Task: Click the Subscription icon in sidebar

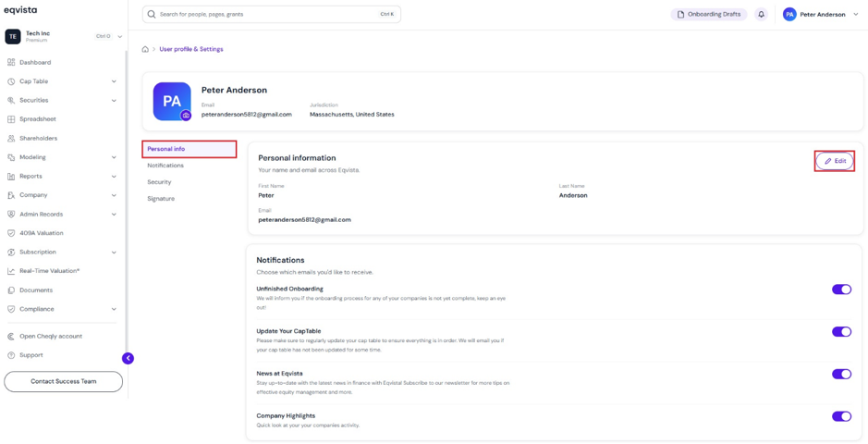Action: click(x=11, y=252)
